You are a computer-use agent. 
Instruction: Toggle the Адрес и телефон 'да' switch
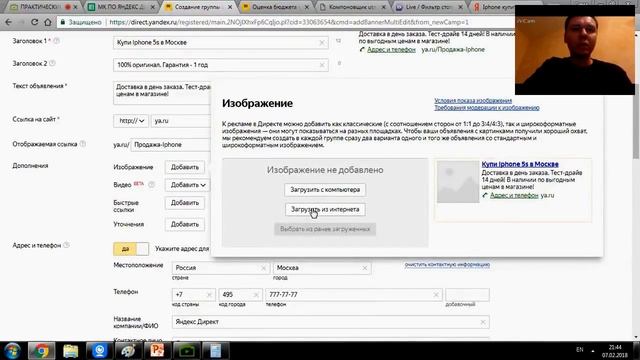[131, 249]
